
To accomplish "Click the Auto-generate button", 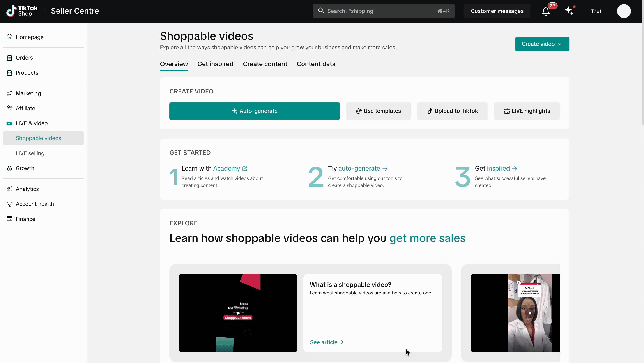I will [254, 111].
